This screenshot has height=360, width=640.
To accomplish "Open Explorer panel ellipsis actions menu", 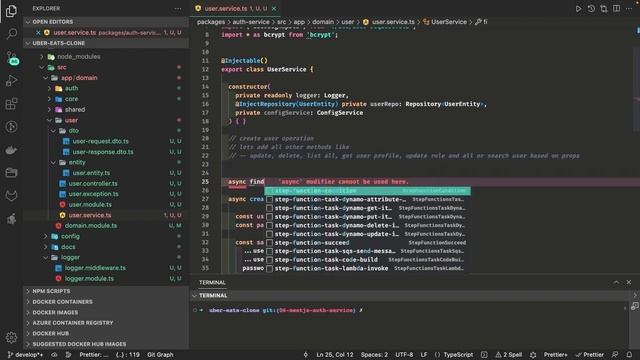I will 178,9.
